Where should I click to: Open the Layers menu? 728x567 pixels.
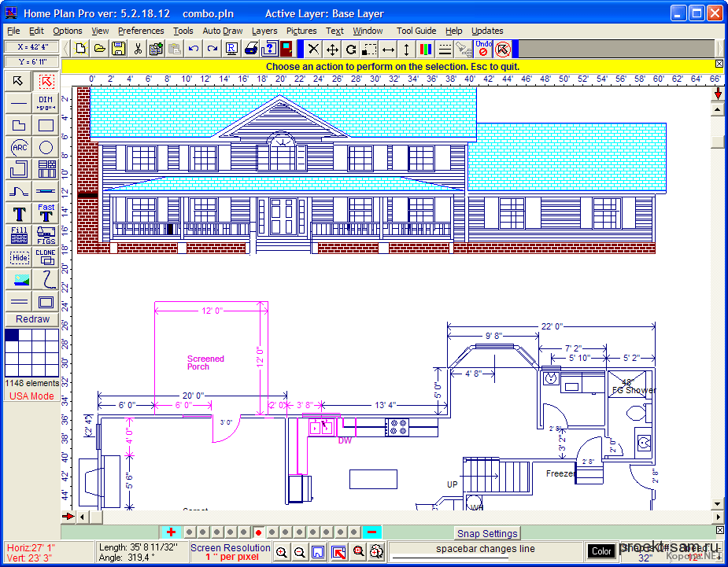pos(264,31)
